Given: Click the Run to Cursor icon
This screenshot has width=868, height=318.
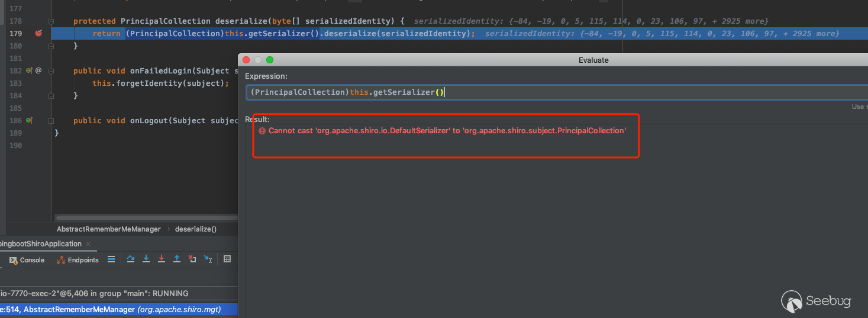Looking at the screenshot, I should [208, 259].
